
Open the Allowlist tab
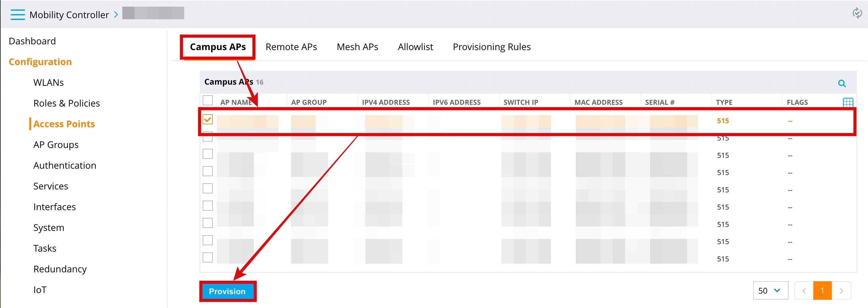pos(415,47)
